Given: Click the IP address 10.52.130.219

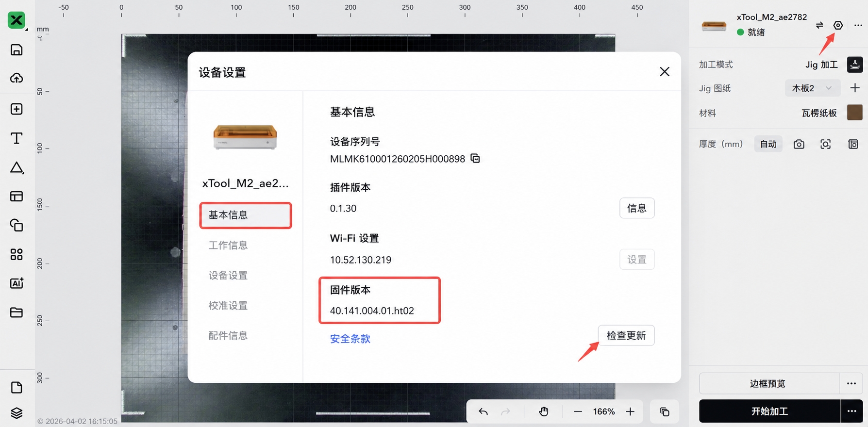Looking at the screenshot, I should pyautogui.click(x=361, y=260).
